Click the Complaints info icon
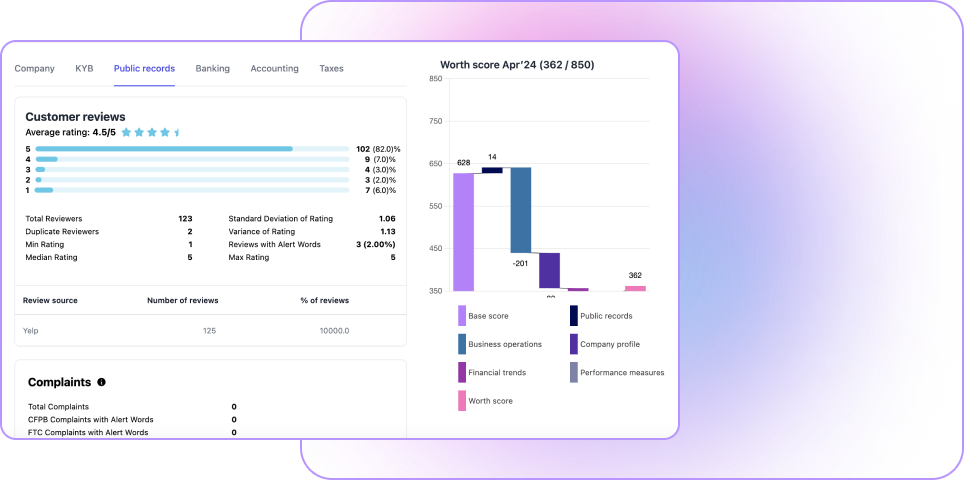Screen dimensions: 964x480 click(x=101, y=382)
